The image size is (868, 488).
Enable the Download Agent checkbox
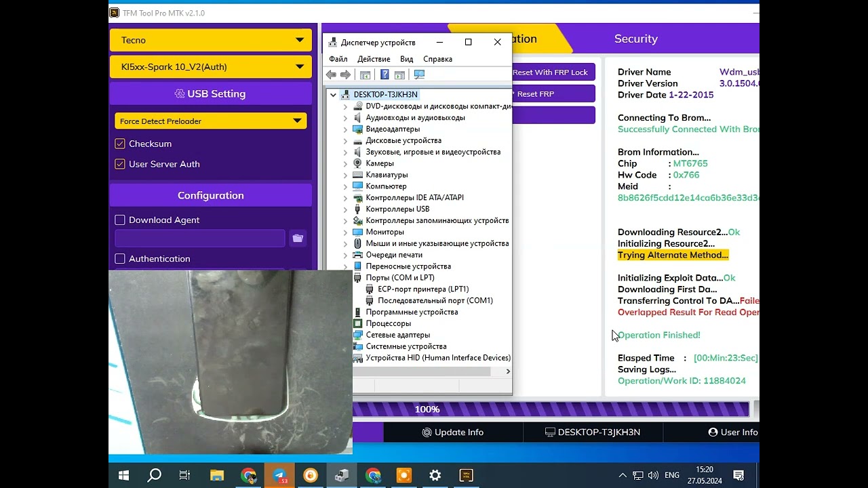coord(120,220)
